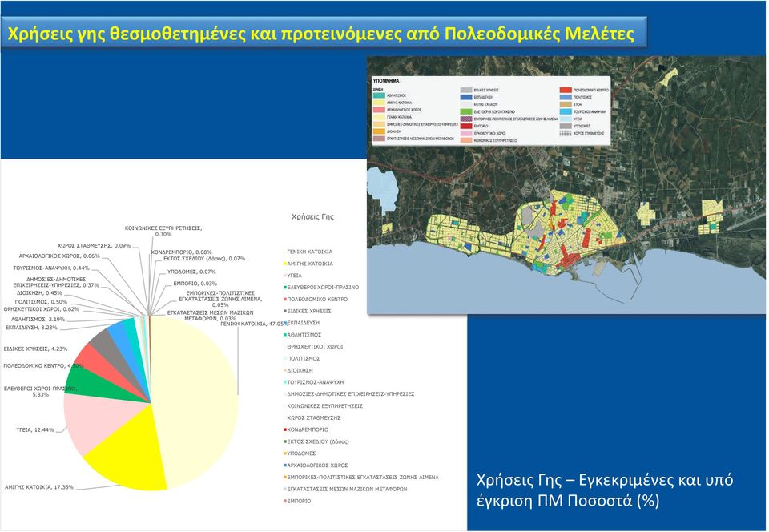Click the 'ΥΠΟΜΝΗΜΑ' heading in the map legend

[x=386, y=80]
